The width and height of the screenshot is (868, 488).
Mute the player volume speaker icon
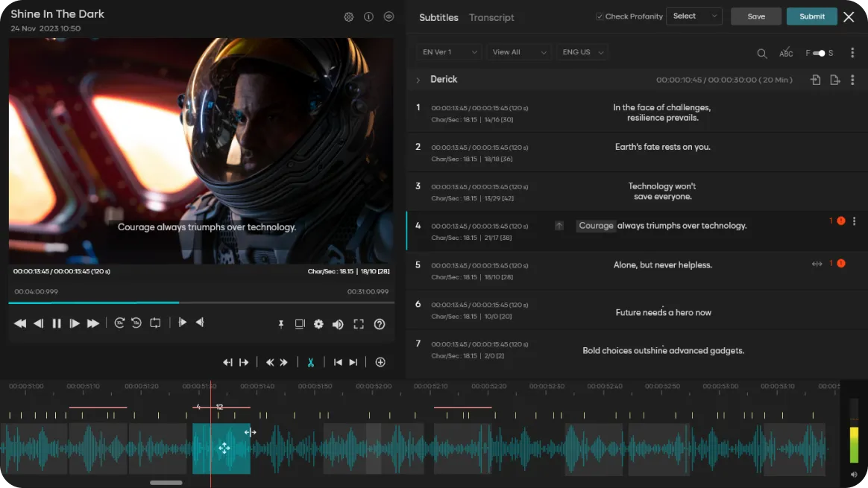click(x=338, y=324)
